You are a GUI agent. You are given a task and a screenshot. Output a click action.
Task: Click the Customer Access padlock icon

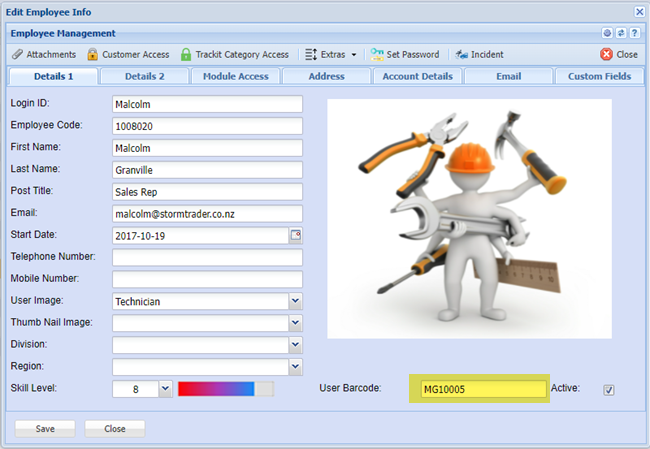tap(93, 54)
